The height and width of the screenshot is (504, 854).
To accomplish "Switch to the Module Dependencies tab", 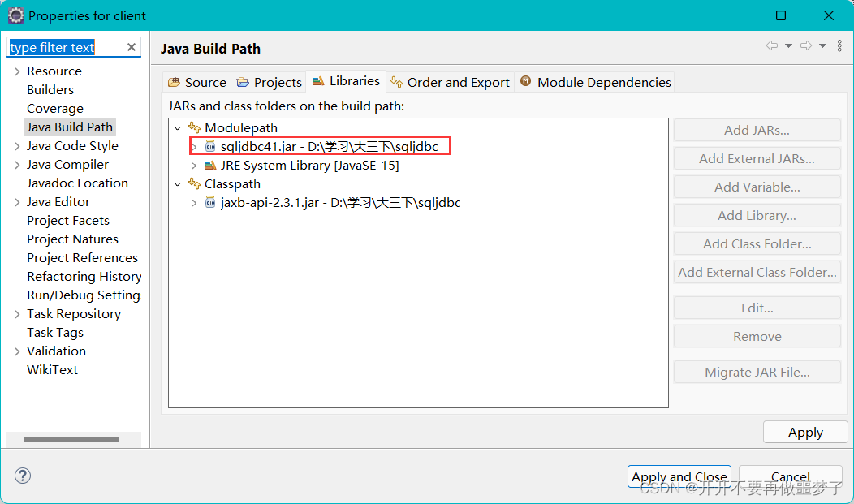I will coord(598,81).
